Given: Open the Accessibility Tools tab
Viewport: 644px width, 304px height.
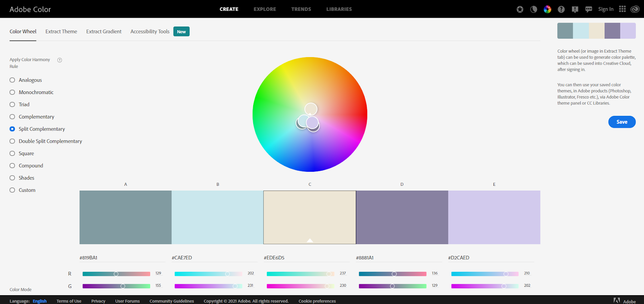Looking at the screenshot, I should 150,31.
